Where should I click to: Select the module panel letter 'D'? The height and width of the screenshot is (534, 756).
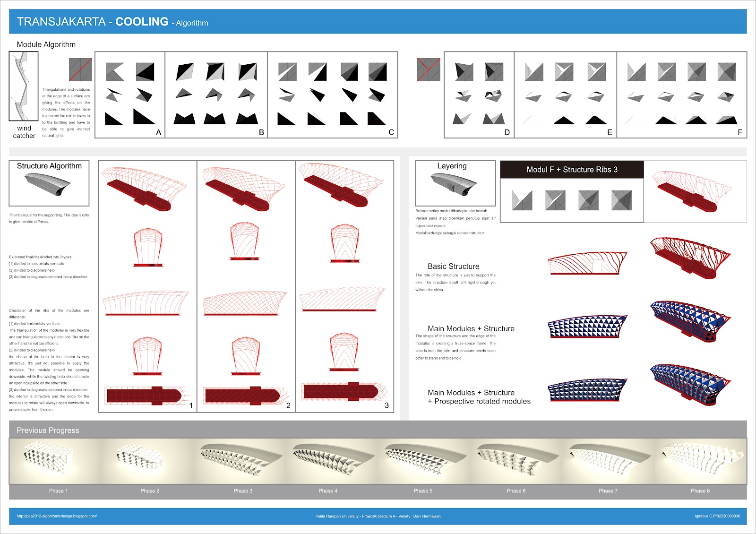pyautogui.click(x=507, y=132)
